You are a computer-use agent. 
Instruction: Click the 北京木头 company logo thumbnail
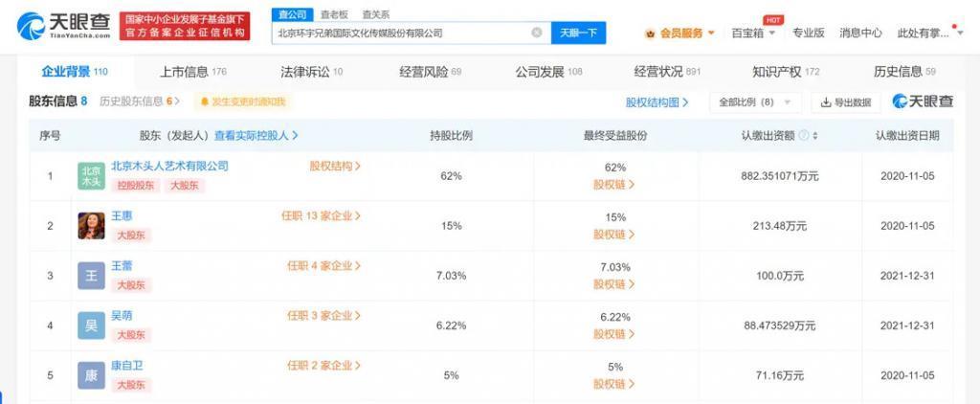coord(91,176)
